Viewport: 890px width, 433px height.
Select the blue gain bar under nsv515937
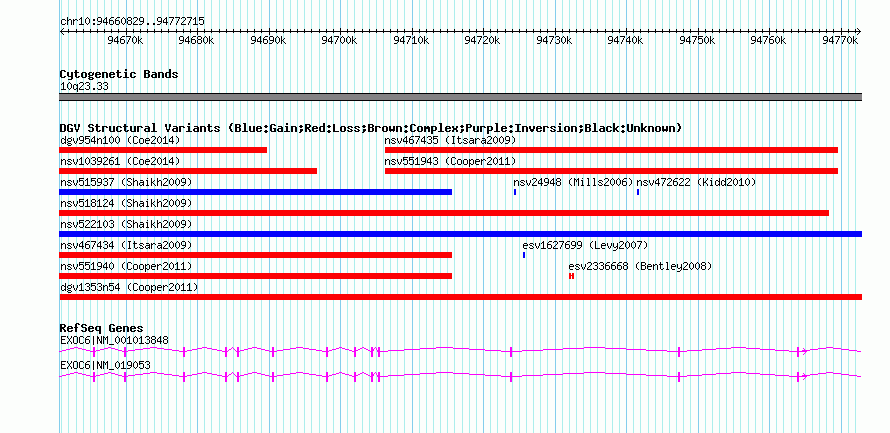[x=255, y=192]
